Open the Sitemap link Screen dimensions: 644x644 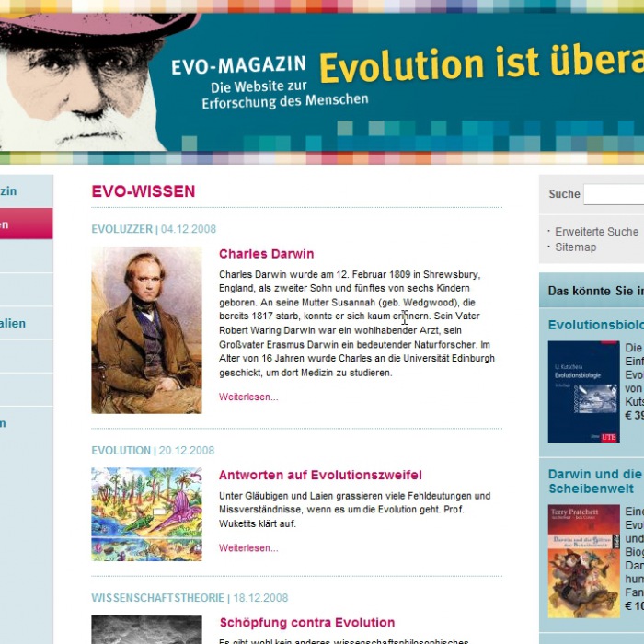pos(575,247)
